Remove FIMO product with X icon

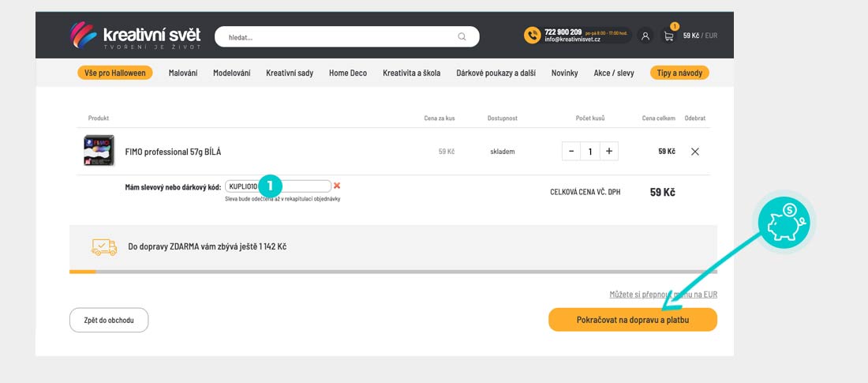694,152
